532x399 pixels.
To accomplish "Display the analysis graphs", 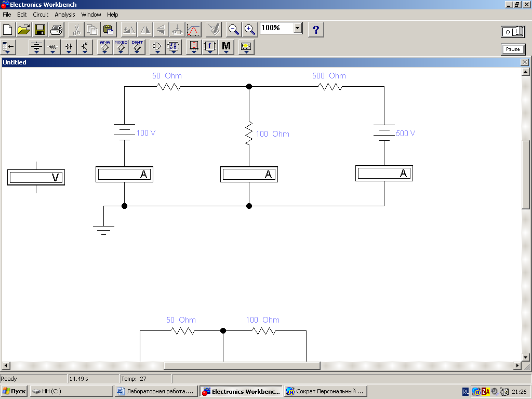I will pyautogui.click(x=193, y=30).
